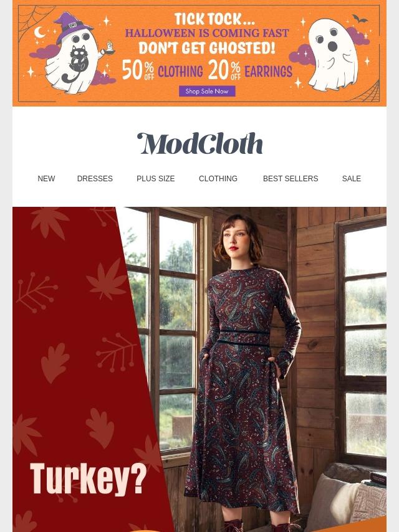Viewport: 399px width, 532px height.
Task: Click the Shop Sale Now button
Action: (207, 91)
